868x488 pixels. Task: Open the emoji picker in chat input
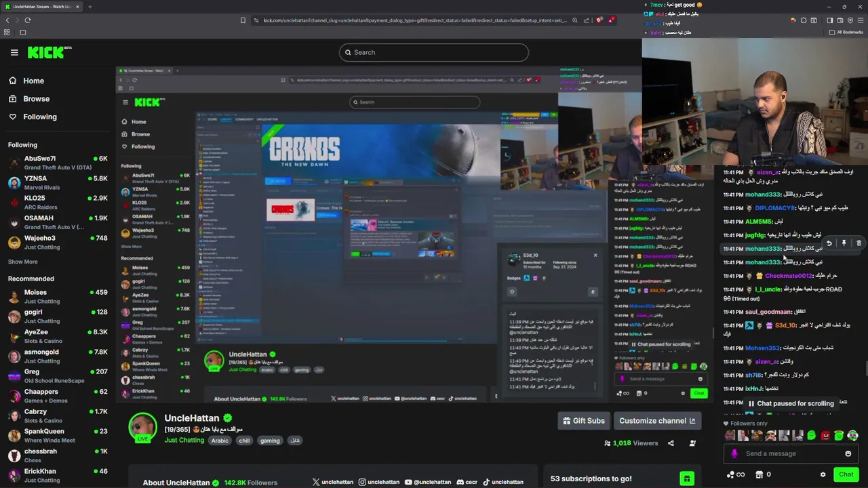click(x=848, y=454)
